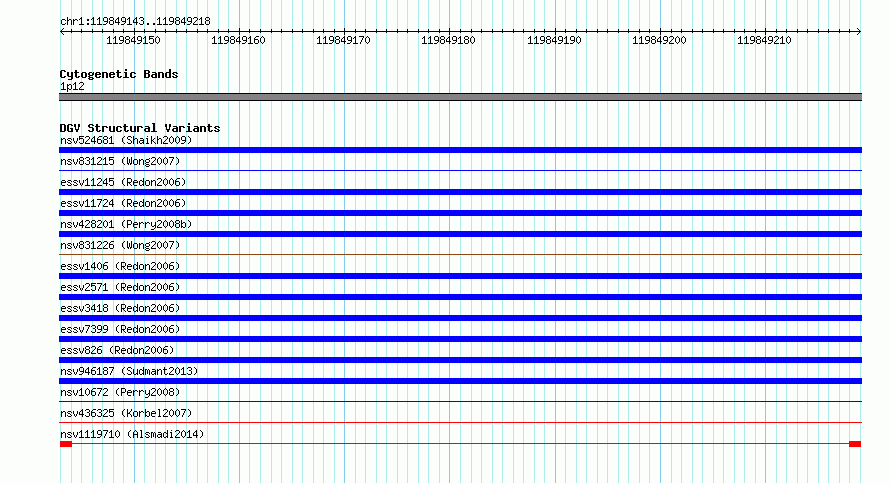Screen dimensions: 890x483
Task: Click the gray 1p12 cytogenetic band bar
Action: (x=460, y=97)
